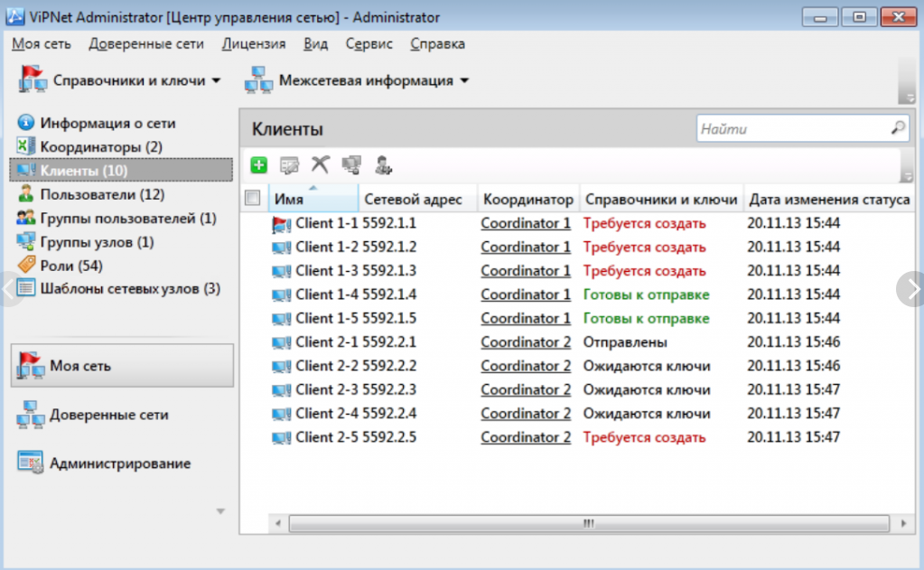Open Coordinator 1 link for Client 1-4
Image resolution: width=924 pixels, height=570 pixels.
click(x=526, y=294)
